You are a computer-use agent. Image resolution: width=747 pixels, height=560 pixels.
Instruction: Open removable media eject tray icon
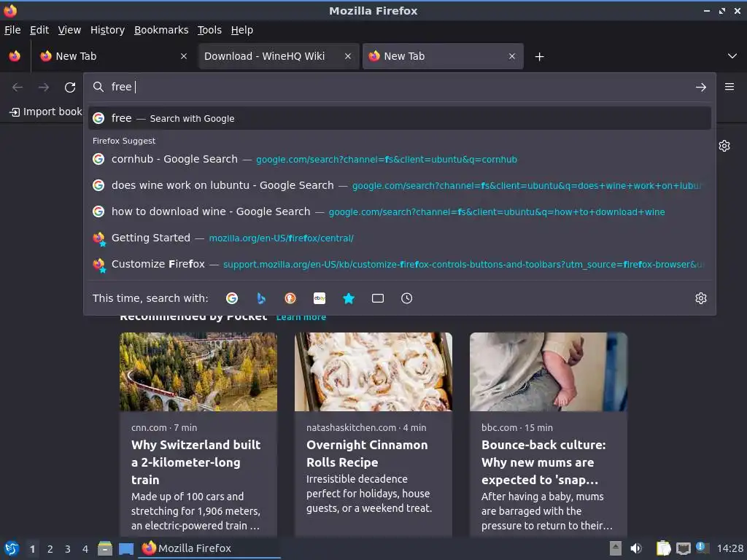[616, 548]
